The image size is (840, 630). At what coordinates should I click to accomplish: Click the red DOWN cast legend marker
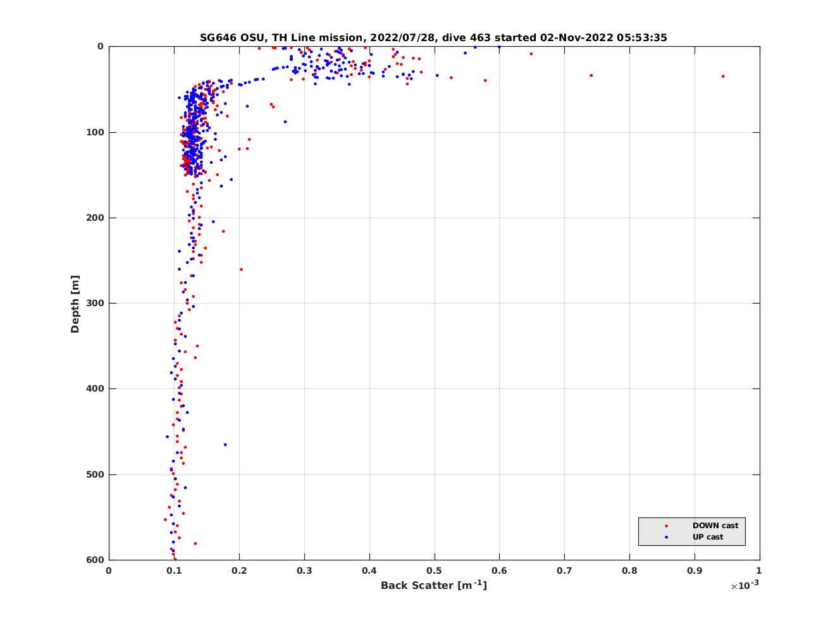pyautogui.click(x=665, y=526)
